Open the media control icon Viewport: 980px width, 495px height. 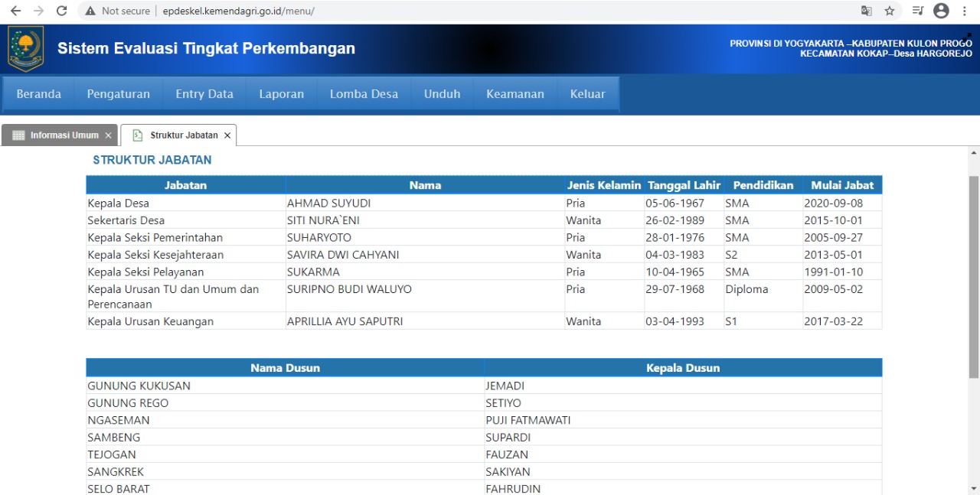pyautogui.click(x=918, y=11)
